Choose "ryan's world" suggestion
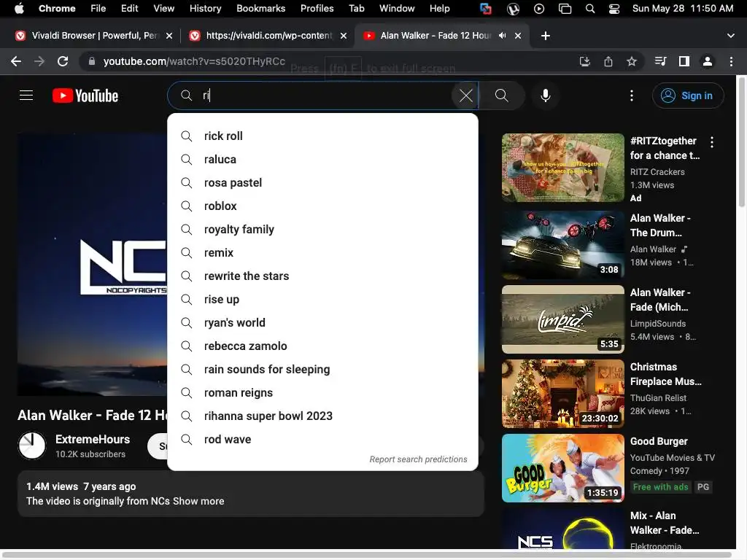 click(322, 323)
